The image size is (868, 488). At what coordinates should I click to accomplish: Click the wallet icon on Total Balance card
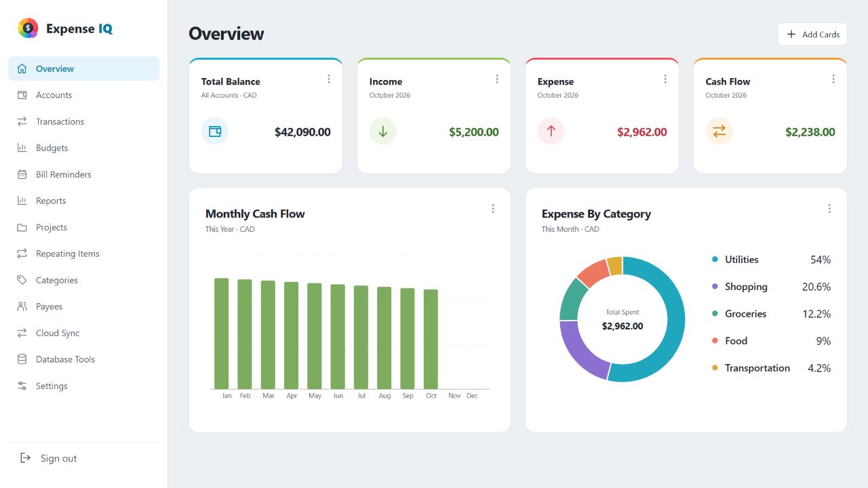point(215,131)
